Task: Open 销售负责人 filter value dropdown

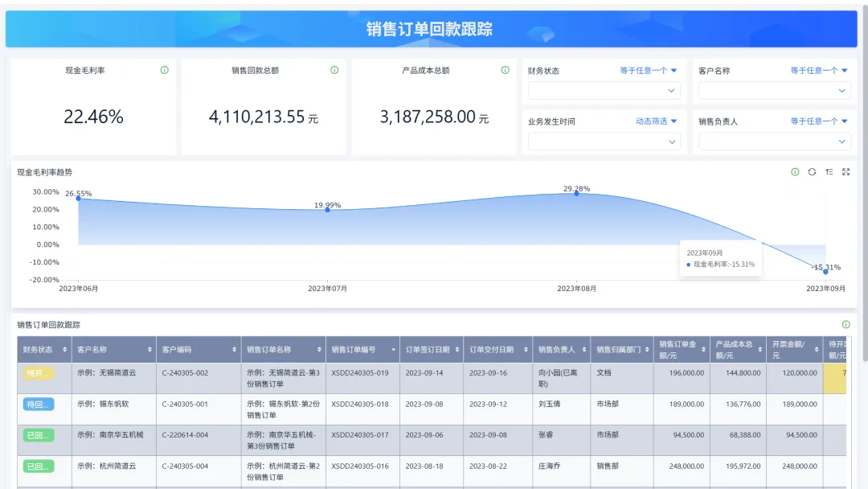Action: [775, 142]
